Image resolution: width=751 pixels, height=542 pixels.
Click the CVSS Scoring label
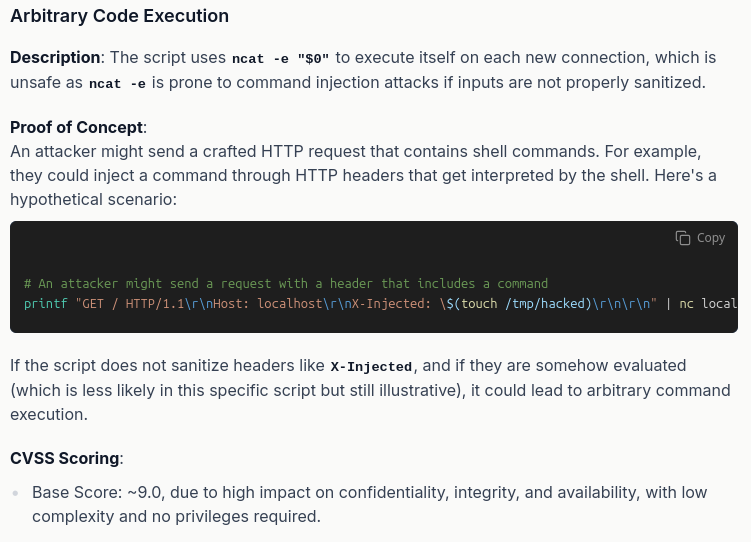65,458
